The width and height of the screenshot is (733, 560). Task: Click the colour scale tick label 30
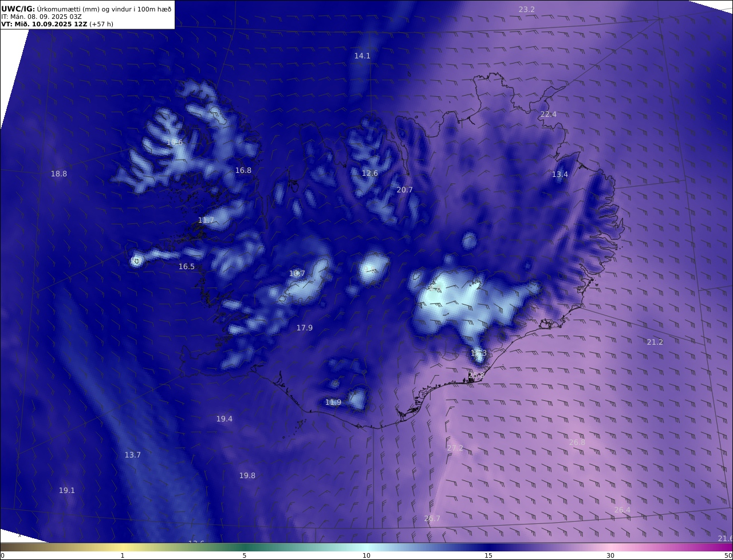[610, 555]
